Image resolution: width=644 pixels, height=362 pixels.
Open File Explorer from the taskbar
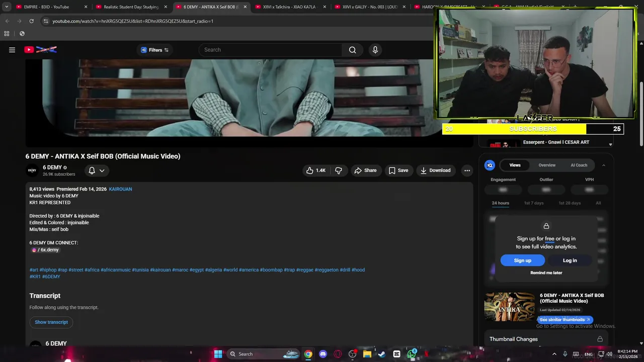click(x=367, y=354)
